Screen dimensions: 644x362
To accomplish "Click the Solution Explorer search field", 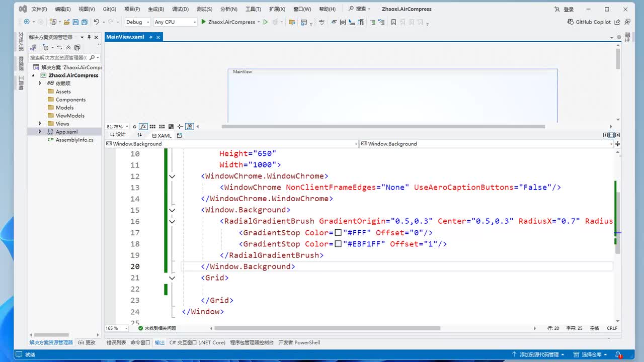I will click(58, 58).
